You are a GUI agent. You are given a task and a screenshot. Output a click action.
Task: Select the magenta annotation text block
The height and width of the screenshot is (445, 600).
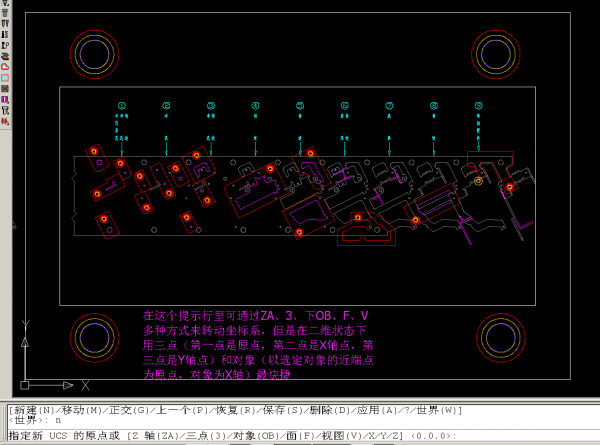point(259,345)
